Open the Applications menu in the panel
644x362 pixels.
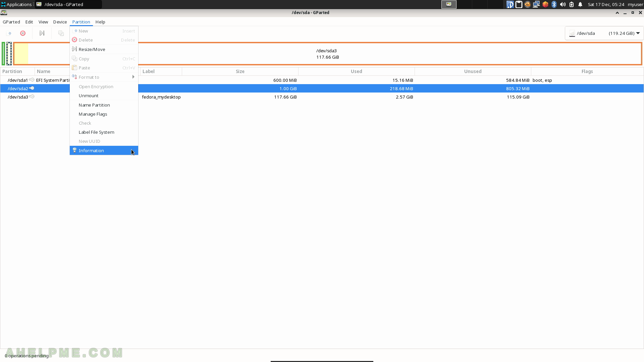tap(17, 4)
